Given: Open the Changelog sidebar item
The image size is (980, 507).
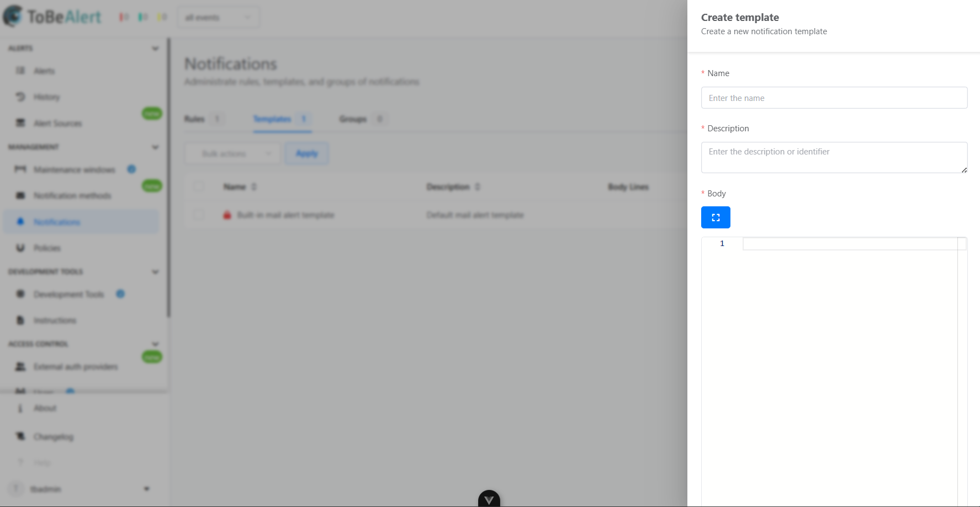Looking at the screenshot, I should (x=53, y=436).
